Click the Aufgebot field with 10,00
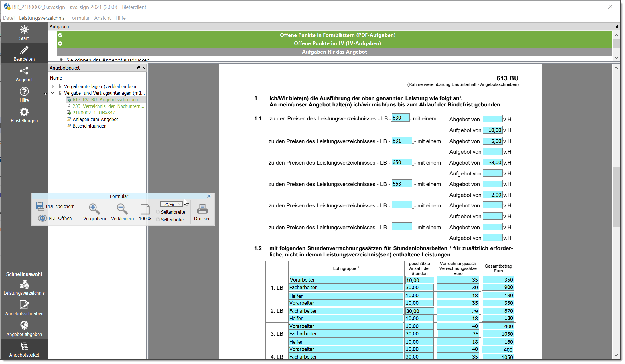Image resolution: width=625 pixels, height=364 pixels. click(492, 130)
